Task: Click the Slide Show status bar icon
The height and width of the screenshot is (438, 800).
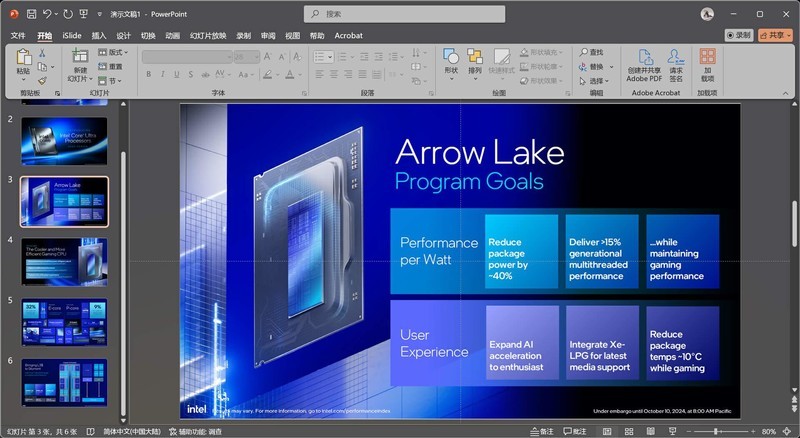Action: point(672,432)
